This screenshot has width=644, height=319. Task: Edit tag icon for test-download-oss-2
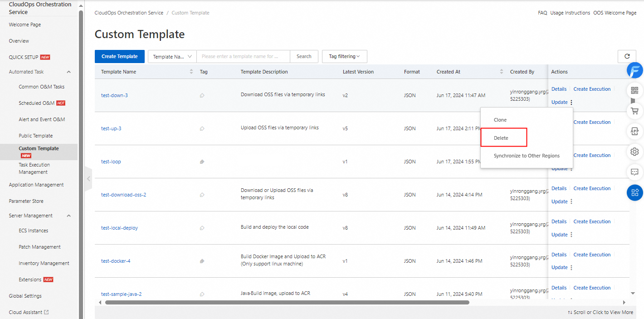pyautogui.click(x=202, y=195)
